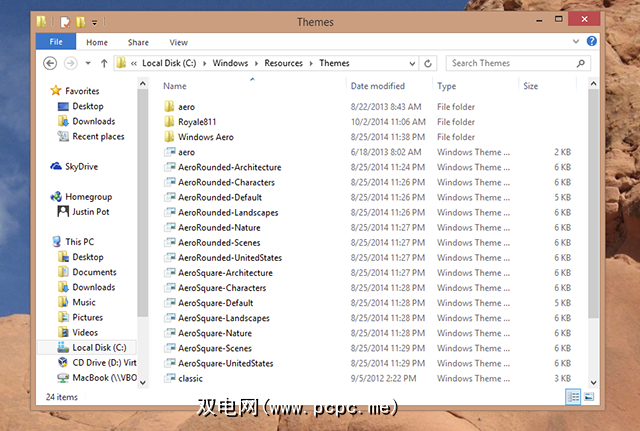Click navigation pane scrollbar down arrow
Screen dimensions: 640x431
pyautogui.click(x=142, y=382)
